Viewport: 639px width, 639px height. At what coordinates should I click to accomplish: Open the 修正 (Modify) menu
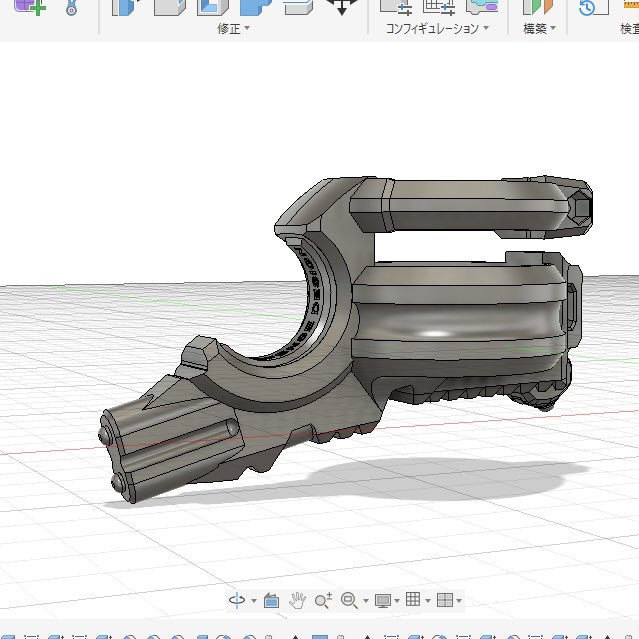coord(233,29)
